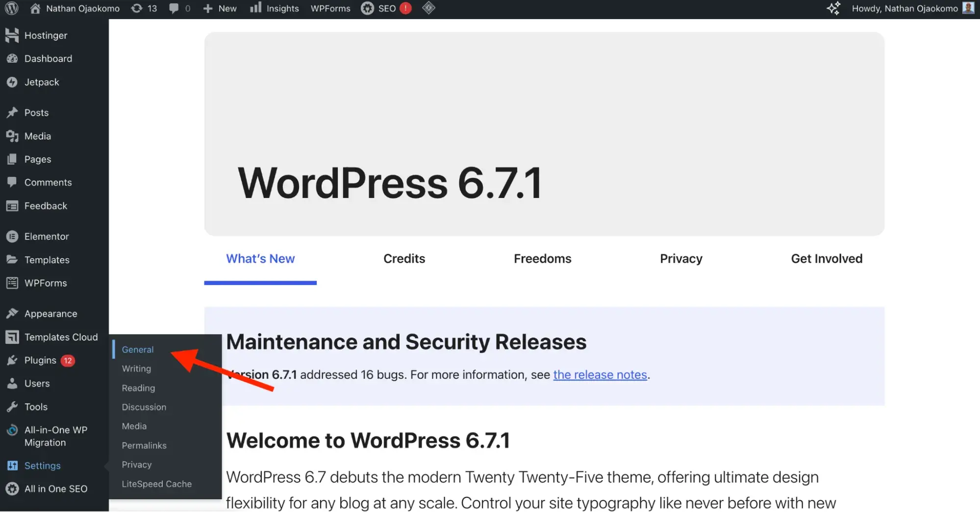Click the Tools wrench icon
The height and width of the screenshot is (512, 980).
[12, 407]
